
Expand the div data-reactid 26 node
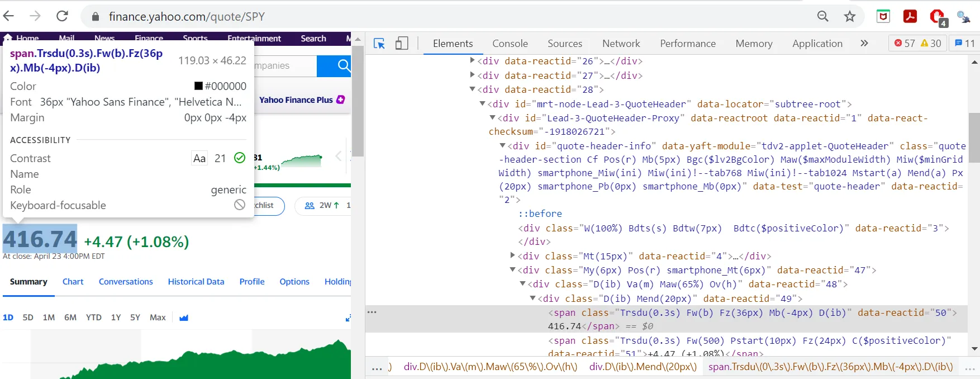tap(473, 60)
